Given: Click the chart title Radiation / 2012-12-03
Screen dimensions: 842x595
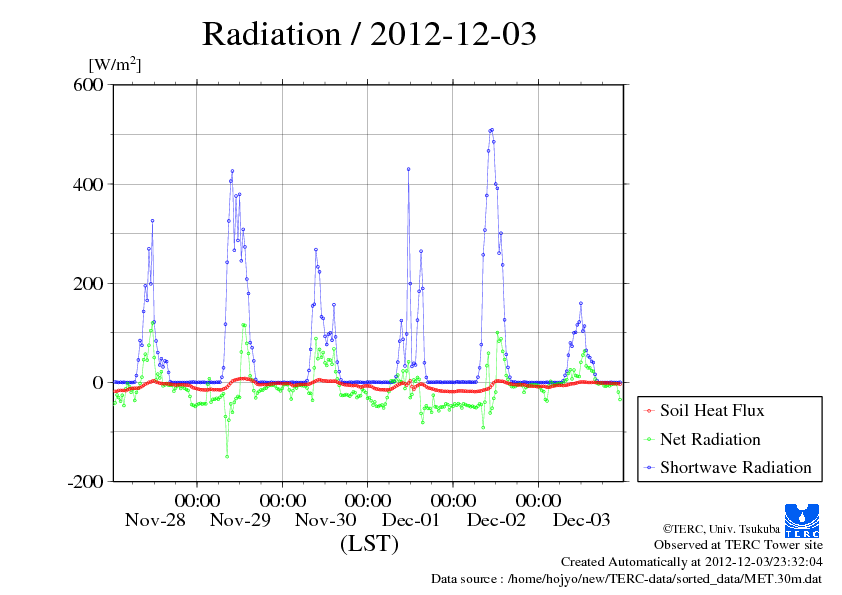Looking at the screenshot, I should click(x=369, y=34).
